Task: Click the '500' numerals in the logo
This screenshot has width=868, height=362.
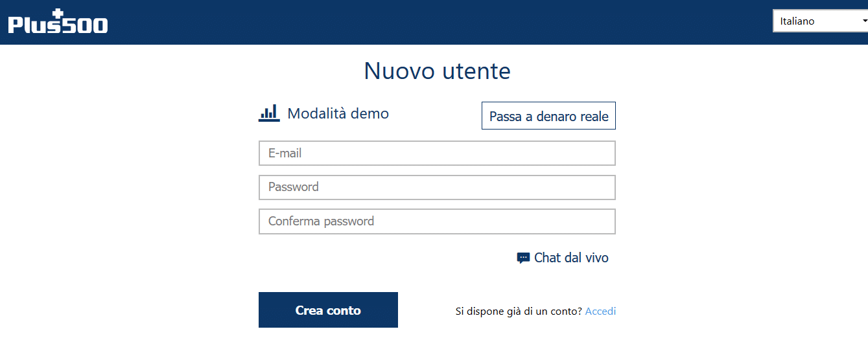Action: pyautogui.click(x=85, y=25)
